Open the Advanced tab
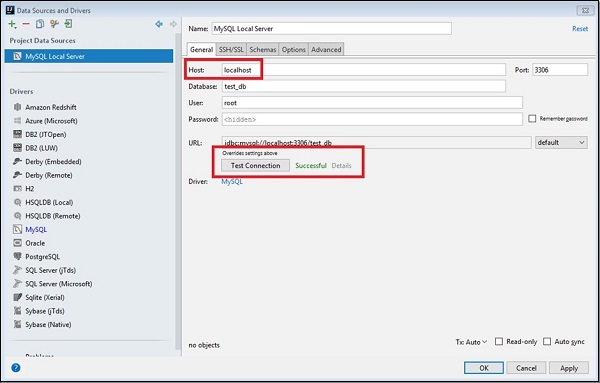600x383 pixels. coord(326,49)
